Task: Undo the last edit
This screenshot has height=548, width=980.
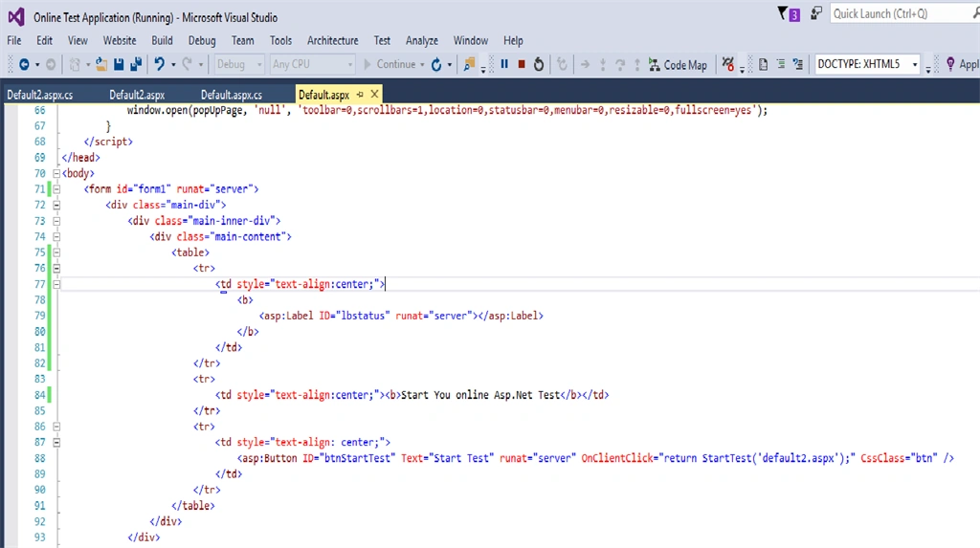Action: coord(160,64)
